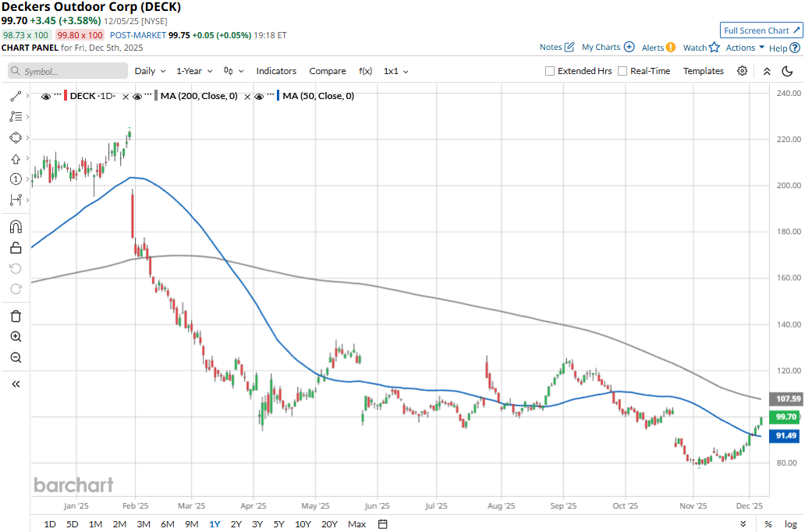This screenshot has height=532, width=805.
Task: Select the 3M time range
Action: 144,524
